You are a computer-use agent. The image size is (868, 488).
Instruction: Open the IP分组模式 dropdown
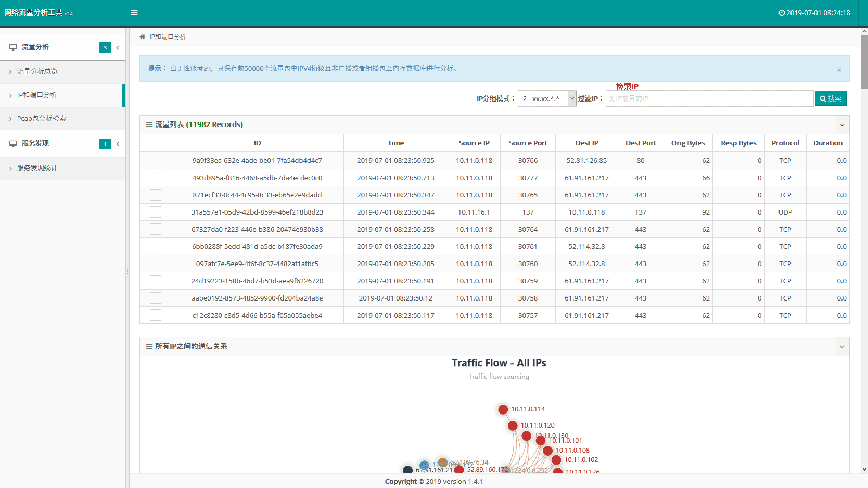tap(547, 98)
